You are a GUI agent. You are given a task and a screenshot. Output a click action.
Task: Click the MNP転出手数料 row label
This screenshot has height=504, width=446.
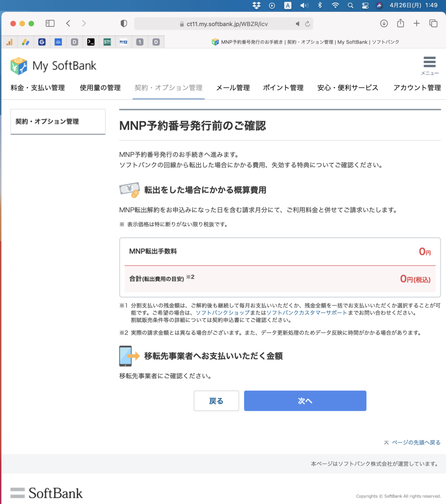click(153, 252)
